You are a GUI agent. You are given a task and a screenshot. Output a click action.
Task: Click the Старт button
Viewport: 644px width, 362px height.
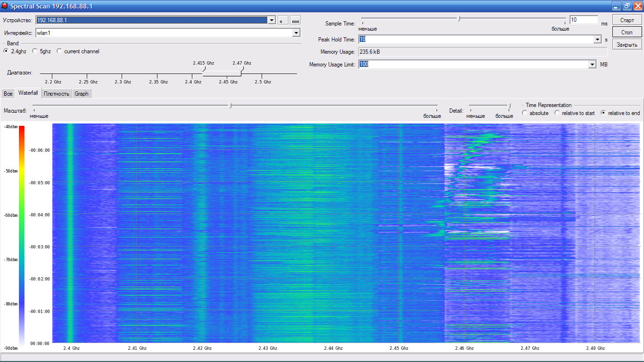click(627, 20)
